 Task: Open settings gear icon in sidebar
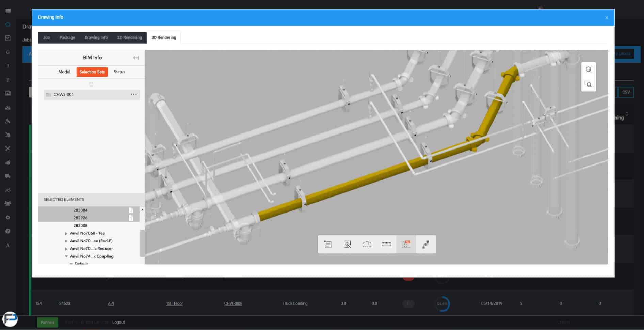click(x=8, y=217)
